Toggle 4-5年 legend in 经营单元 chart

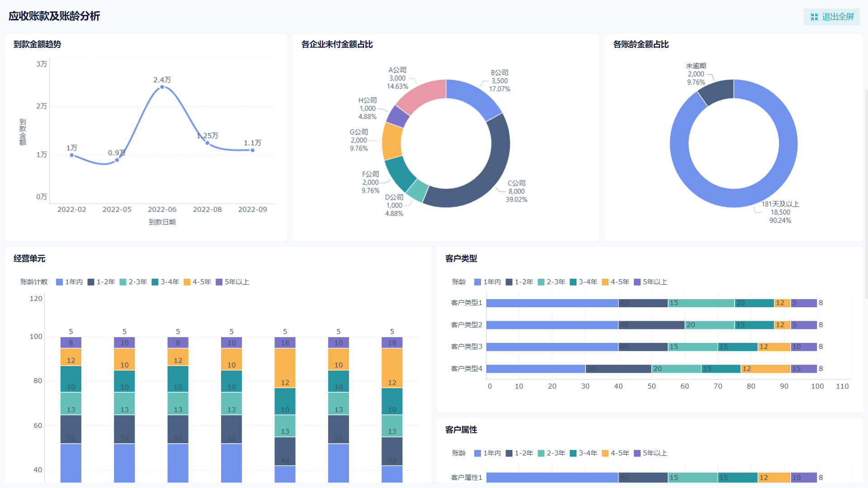click(198, 282)
